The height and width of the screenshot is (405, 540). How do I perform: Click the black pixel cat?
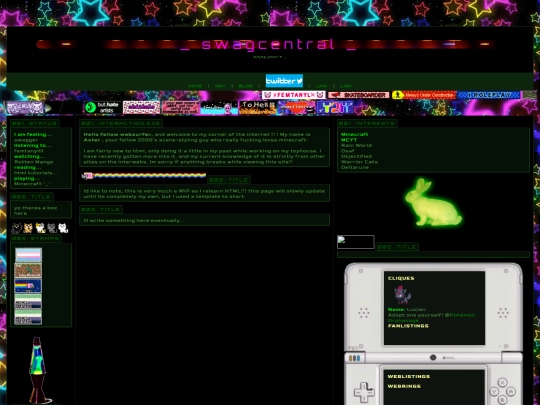pos(16,228)
